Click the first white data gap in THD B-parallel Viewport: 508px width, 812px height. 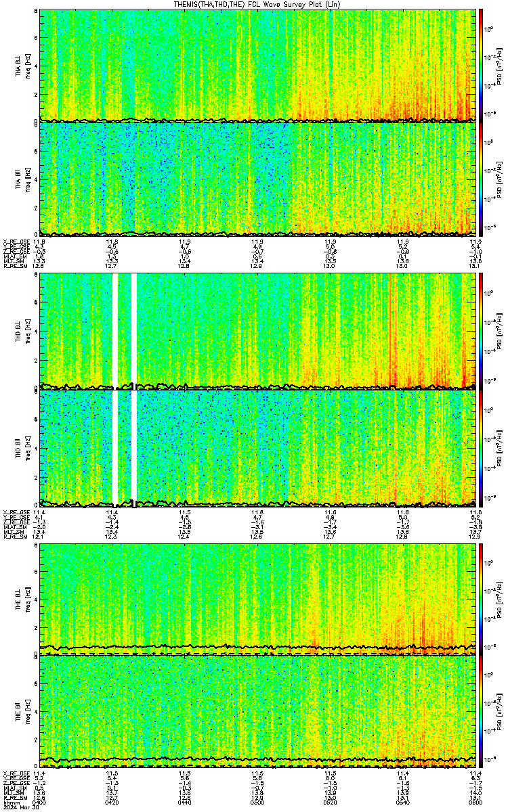click(x=115, y=448)
